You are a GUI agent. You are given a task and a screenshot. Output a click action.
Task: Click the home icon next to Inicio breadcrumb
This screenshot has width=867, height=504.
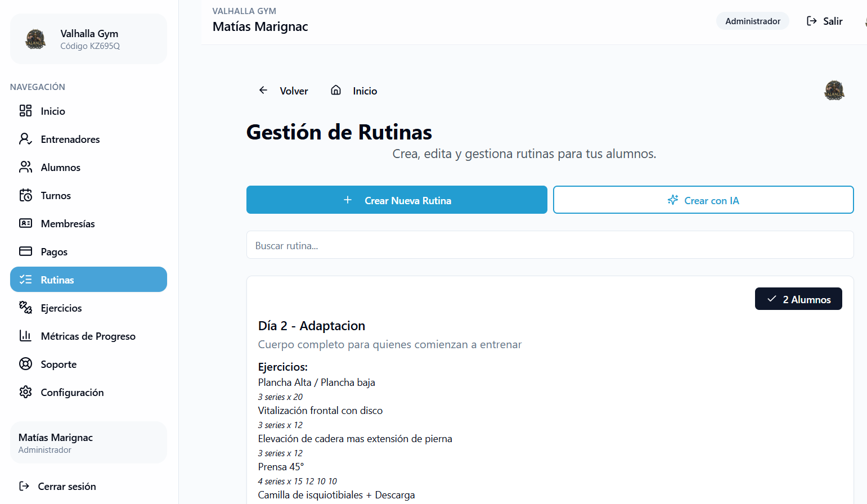pos(335,89)
